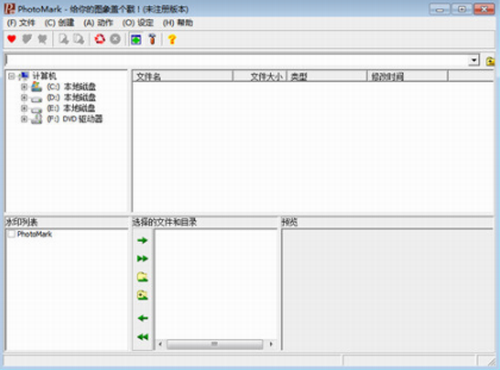The height and width of the screenshot is (370, 500).
Task: Open the path combo box dropdown arrow
Action: pos(474,61)
